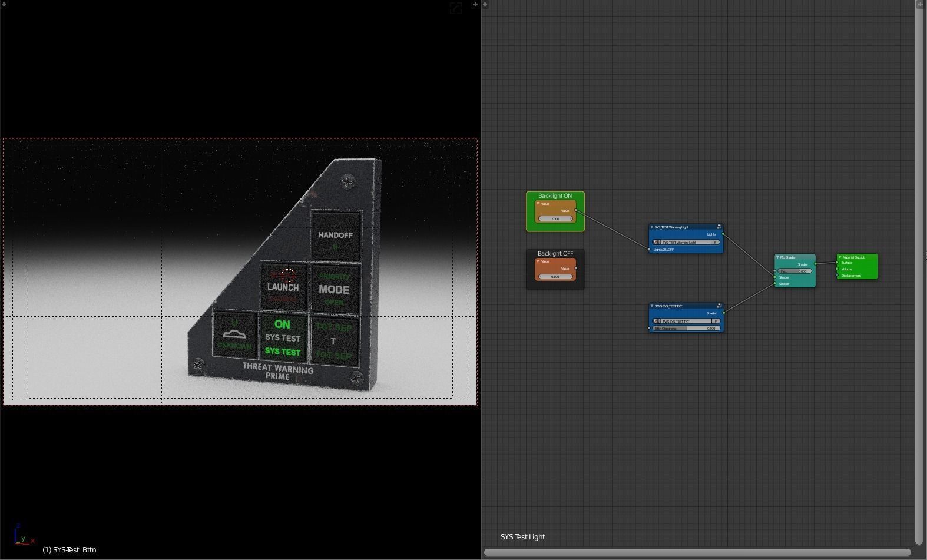
Task: Browse node trees in TWS SYS TEST TXT
Action: tap(657, 322)
